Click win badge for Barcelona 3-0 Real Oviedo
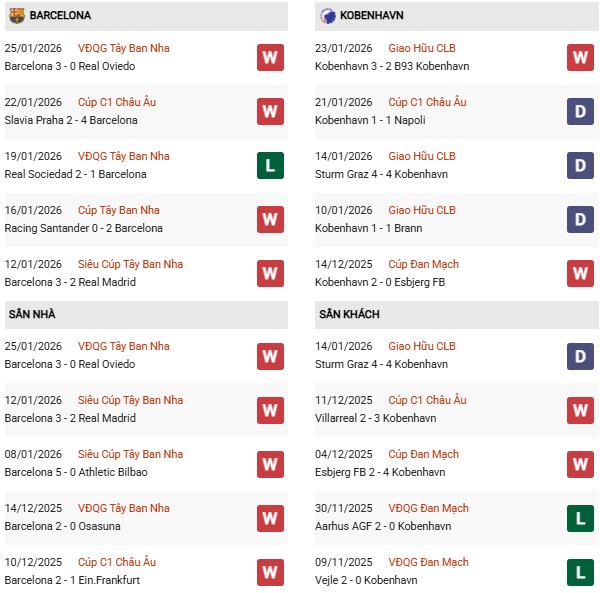The height and width of the screenshot is (593, 600). (269, 57)
